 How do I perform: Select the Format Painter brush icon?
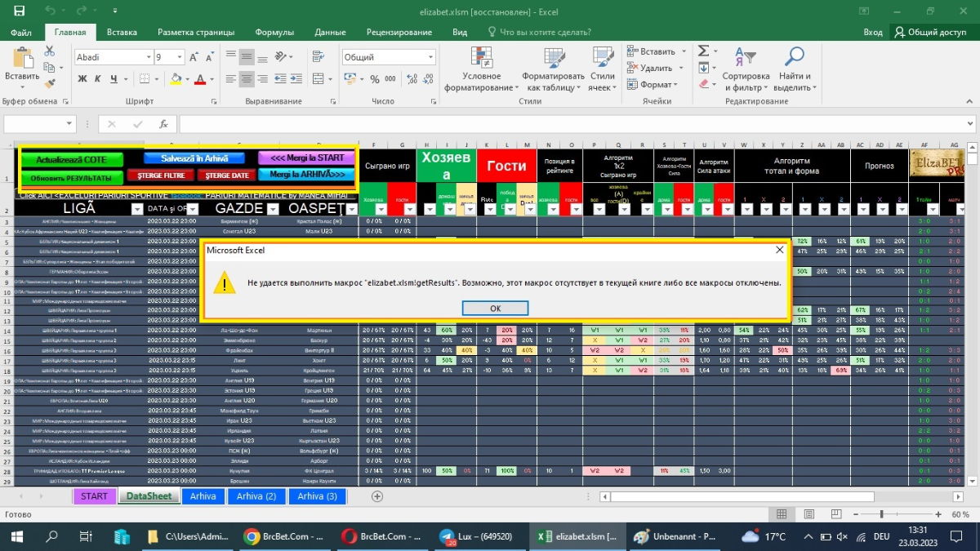pyautogui.click(x=49, y=83)
